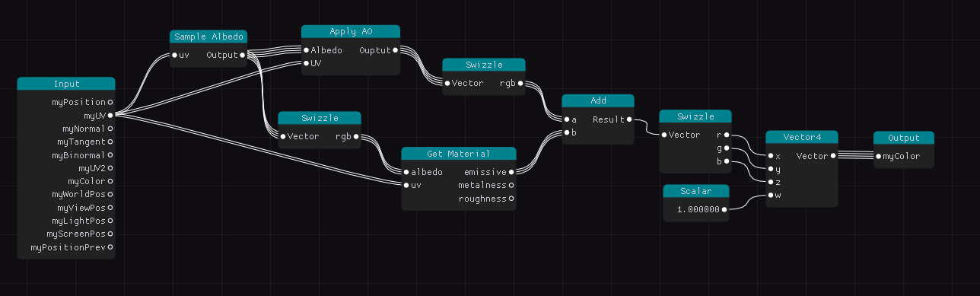The height and width of the screenshot is (296, 980).
Task: Click rgb output pin of Swizzle feeding Get Material
Action: (355, 136)
